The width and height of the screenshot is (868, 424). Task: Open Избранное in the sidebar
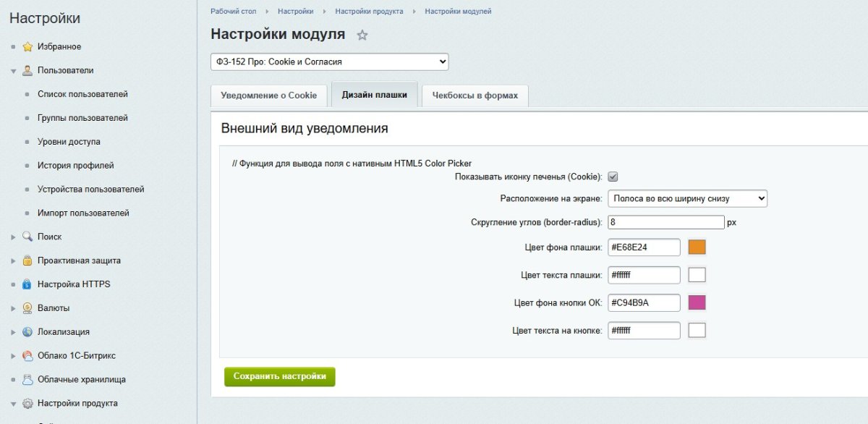pos(59,47)
